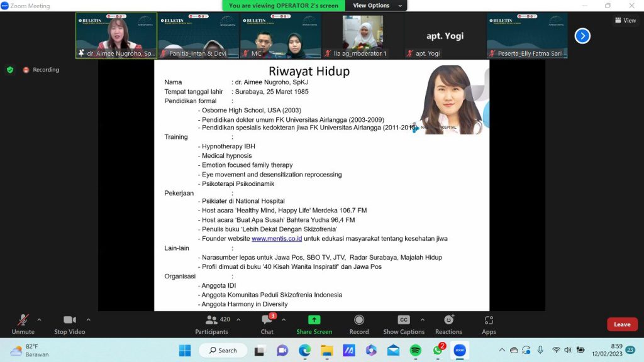This screenshot has width=644, height=362.
Task: Toggle Show Captions
Action: (x=404, y=324)
